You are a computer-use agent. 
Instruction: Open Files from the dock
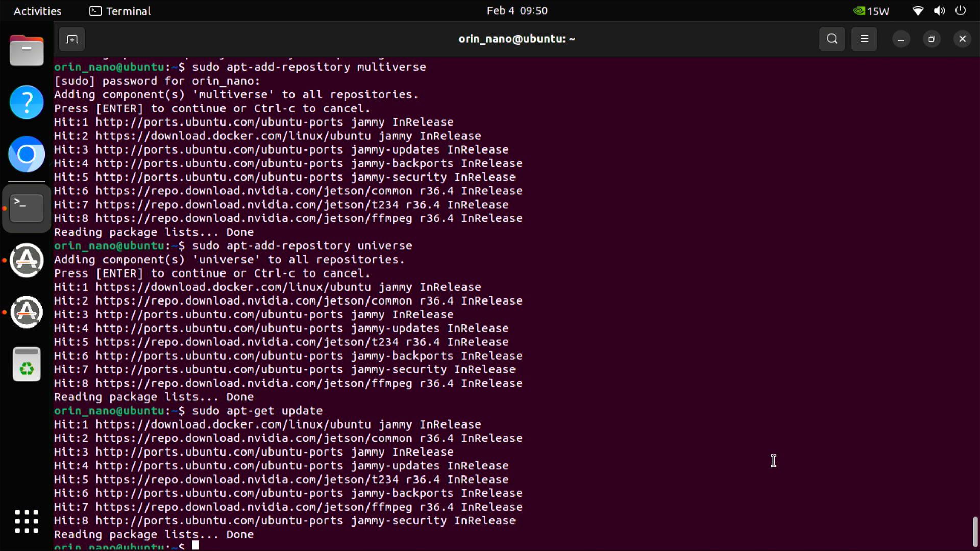coord(27,51)
